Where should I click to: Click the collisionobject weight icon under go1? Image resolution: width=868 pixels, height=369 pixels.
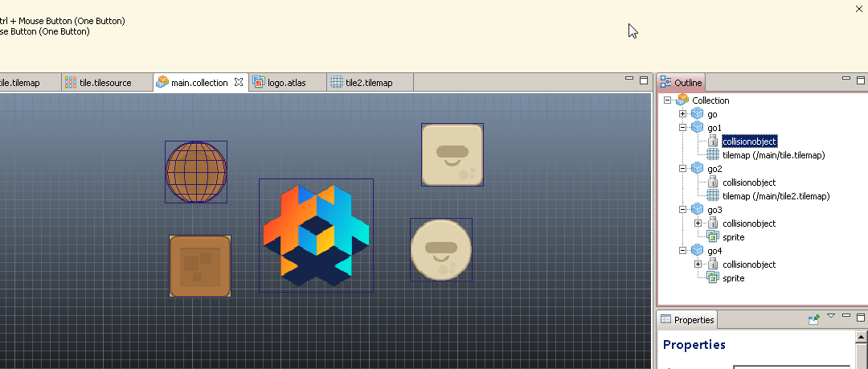(x=713, y=141)
